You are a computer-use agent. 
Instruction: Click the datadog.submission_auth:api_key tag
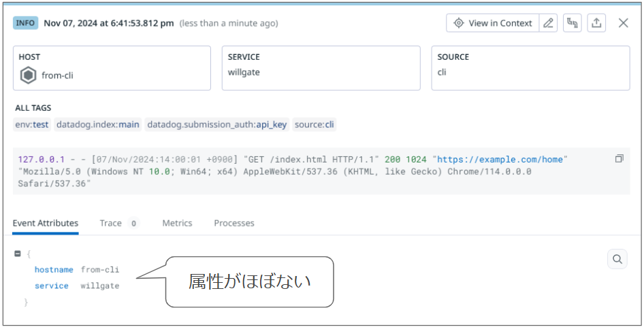click(217, 124)
